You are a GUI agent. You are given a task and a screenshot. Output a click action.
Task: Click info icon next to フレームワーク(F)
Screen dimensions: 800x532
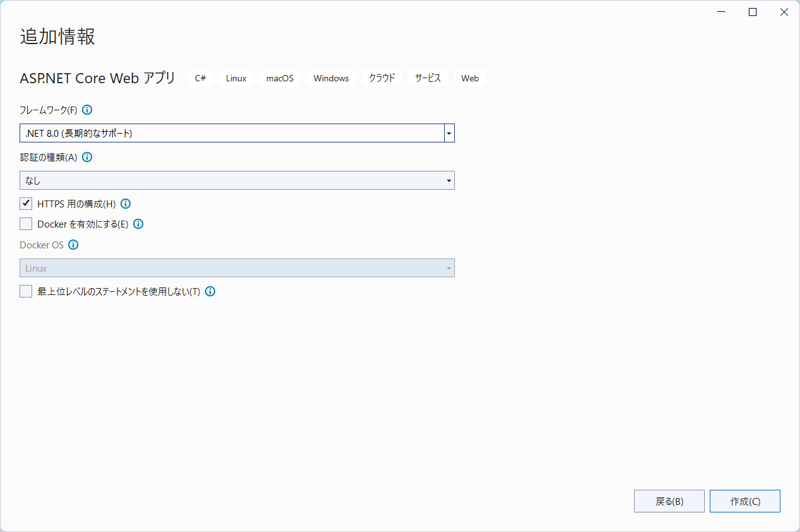point(87,110)
